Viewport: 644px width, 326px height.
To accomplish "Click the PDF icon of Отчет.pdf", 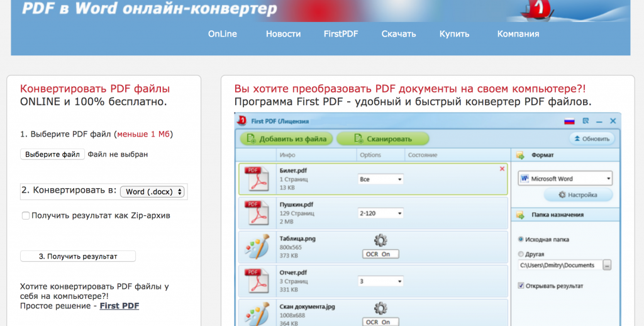I will [257, 281].
